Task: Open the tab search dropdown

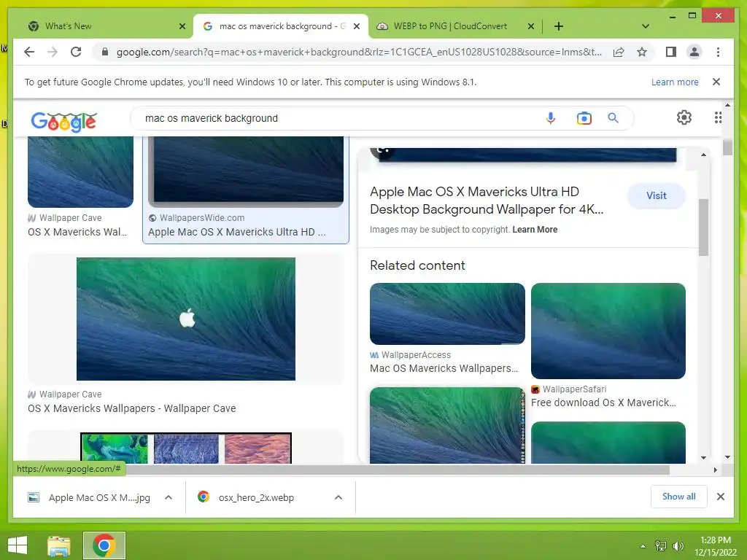Action: coord(646,26)
